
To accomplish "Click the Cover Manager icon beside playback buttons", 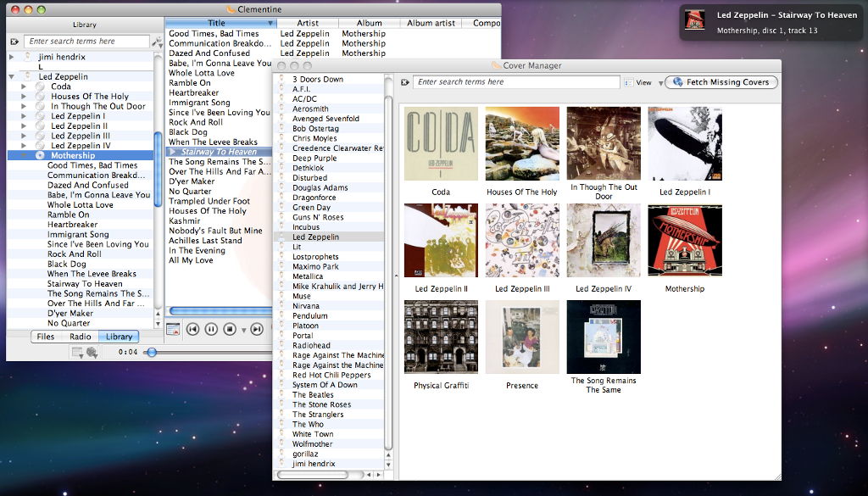I will (x=173, y=329).
